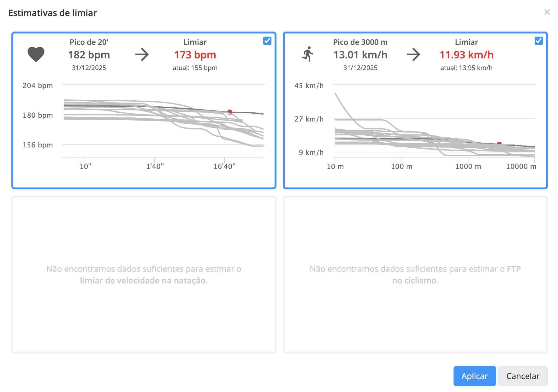558x392 pixels.
Task: Click the empty cycling FTP card
Action: (415, 275)
